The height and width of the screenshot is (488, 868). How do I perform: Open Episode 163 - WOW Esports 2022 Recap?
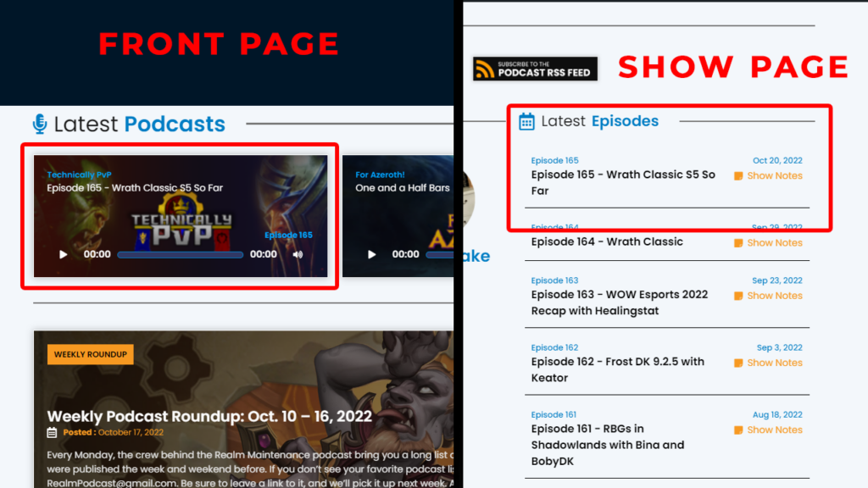coord(620,302)
